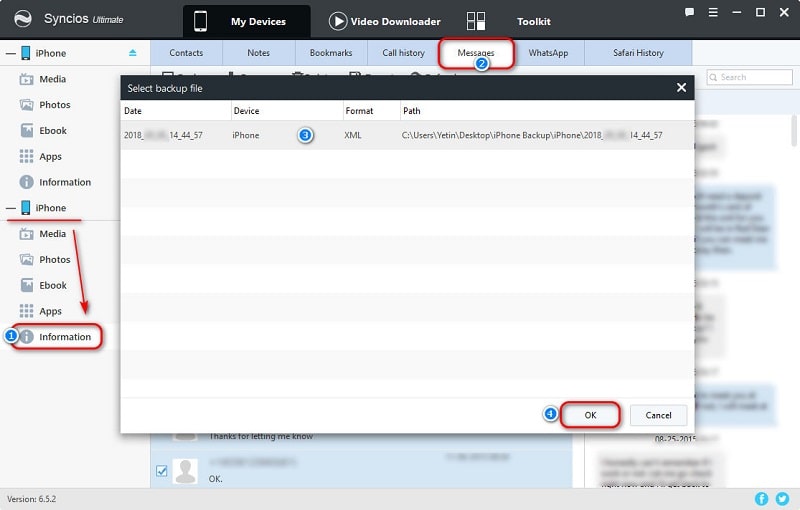Image resolution: width=800 pixels, height=510 pixels.
Task: Eject the first iPhone device
Action: point(133,53)
